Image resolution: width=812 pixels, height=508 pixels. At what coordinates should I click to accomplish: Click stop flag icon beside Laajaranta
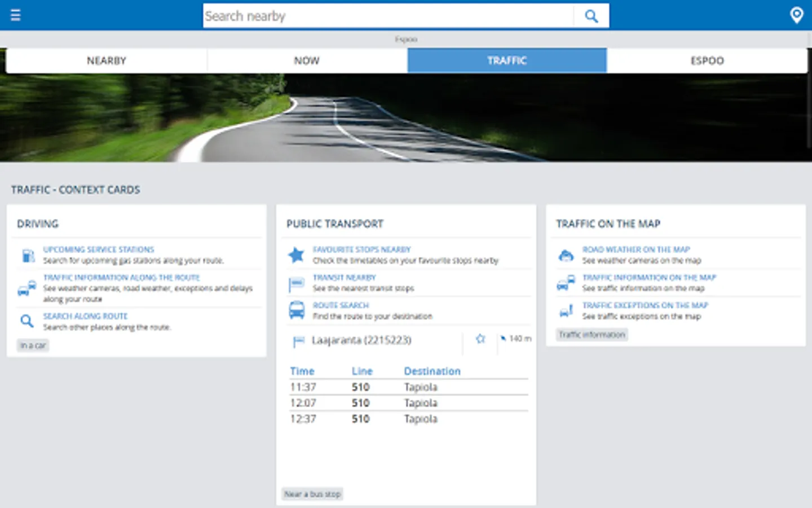[x=298, y=341]
